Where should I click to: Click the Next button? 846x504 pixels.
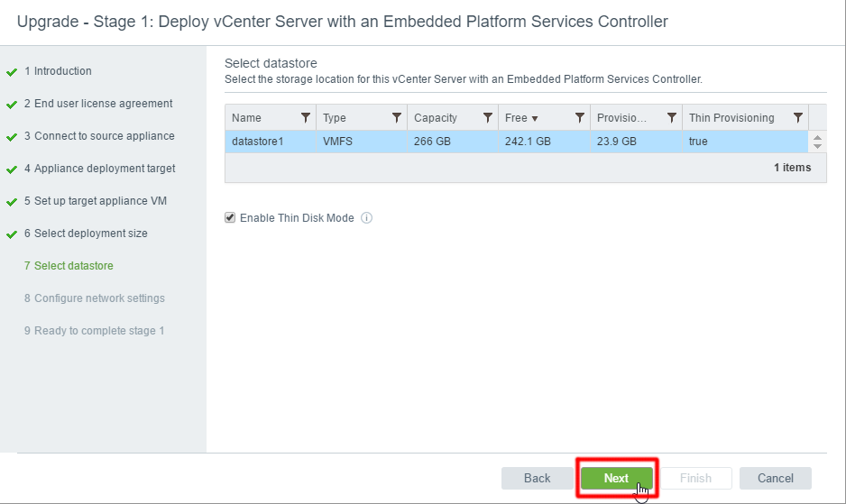(x=616, y=478)
